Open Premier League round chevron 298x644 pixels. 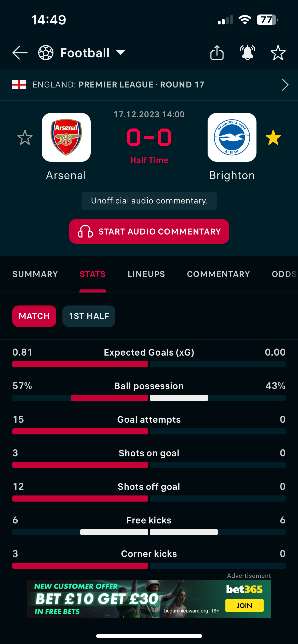(x=285, y=85)
